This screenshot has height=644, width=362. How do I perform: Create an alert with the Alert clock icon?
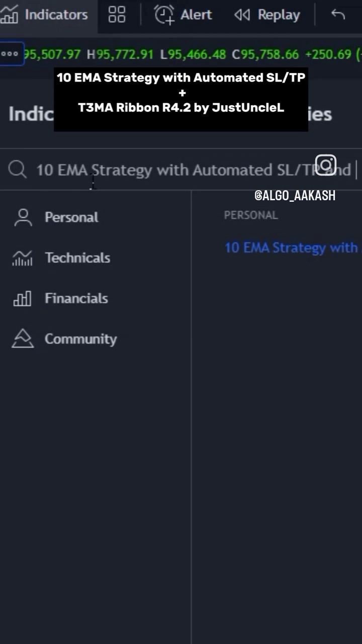point(164,15)
